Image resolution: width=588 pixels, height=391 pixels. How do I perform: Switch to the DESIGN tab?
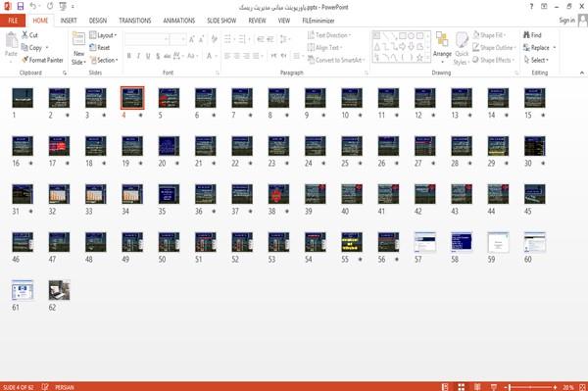(x=97, y=21)
